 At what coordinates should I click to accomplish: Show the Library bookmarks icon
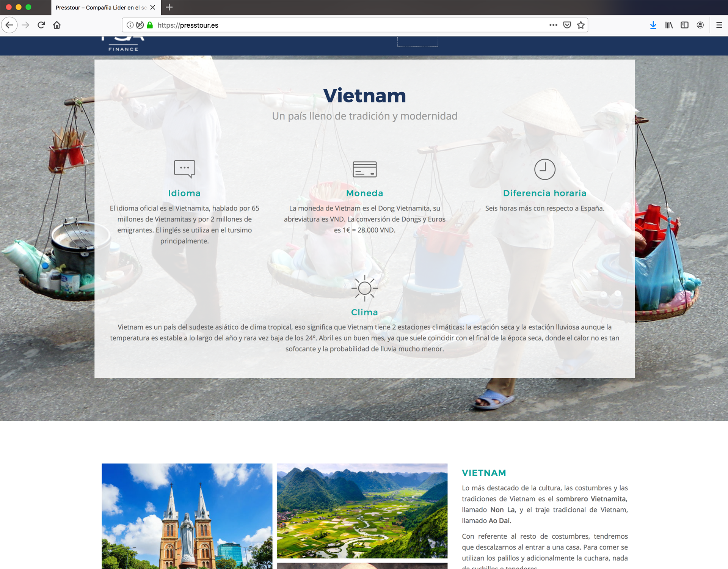[x=669, y=25]
